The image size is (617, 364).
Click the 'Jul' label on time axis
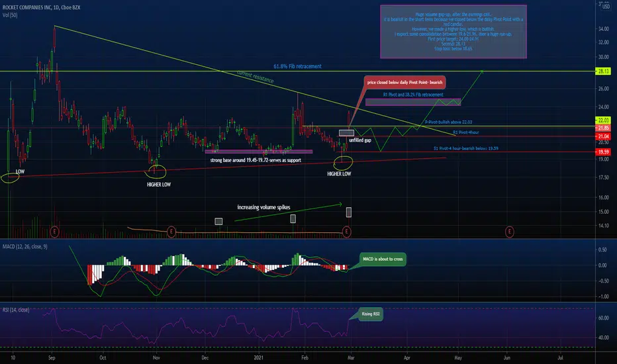click(x=560, y=357)
